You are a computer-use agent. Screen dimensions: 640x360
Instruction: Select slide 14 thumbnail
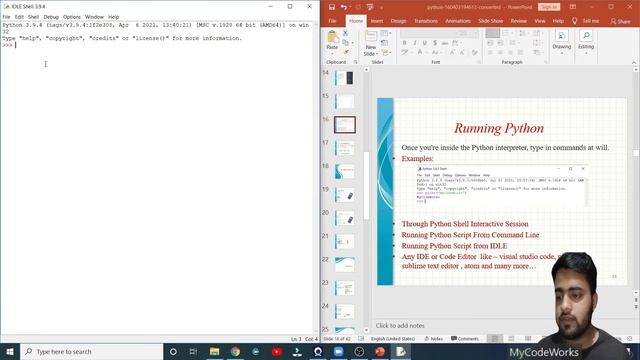[344, 78]
